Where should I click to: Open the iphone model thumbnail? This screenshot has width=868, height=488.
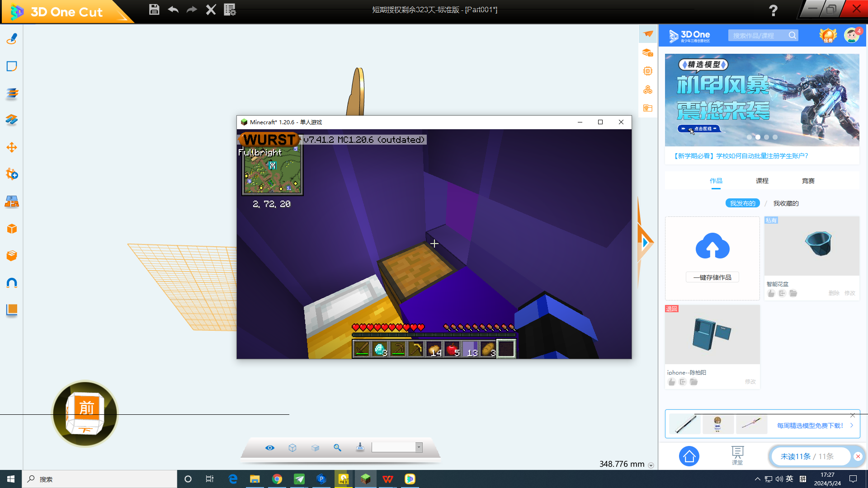pos(712,335)
